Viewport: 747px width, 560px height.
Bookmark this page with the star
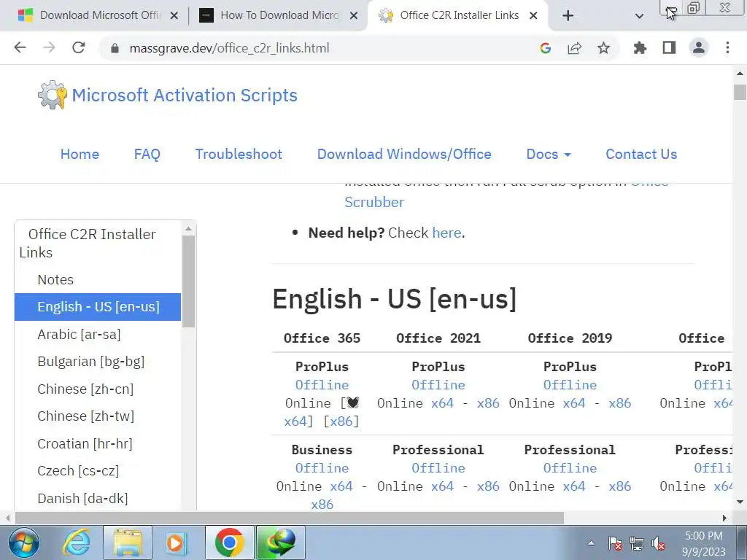tap(603, 47)
